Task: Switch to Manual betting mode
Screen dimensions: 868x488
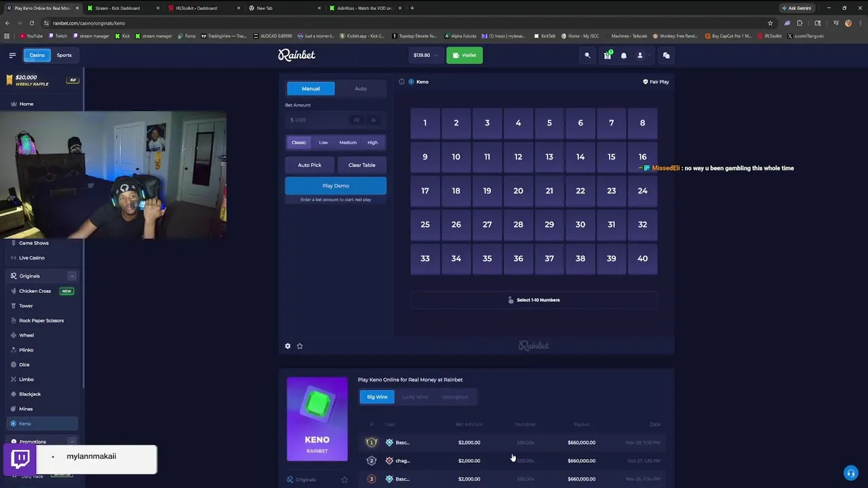Action: 311,89
